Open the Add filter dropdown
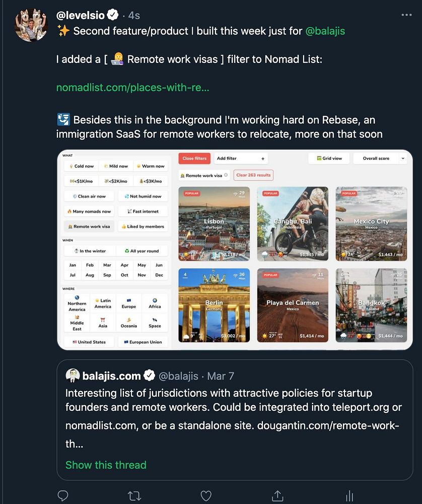The width and height of the screenshot is (422, 504). coord(241,158)
